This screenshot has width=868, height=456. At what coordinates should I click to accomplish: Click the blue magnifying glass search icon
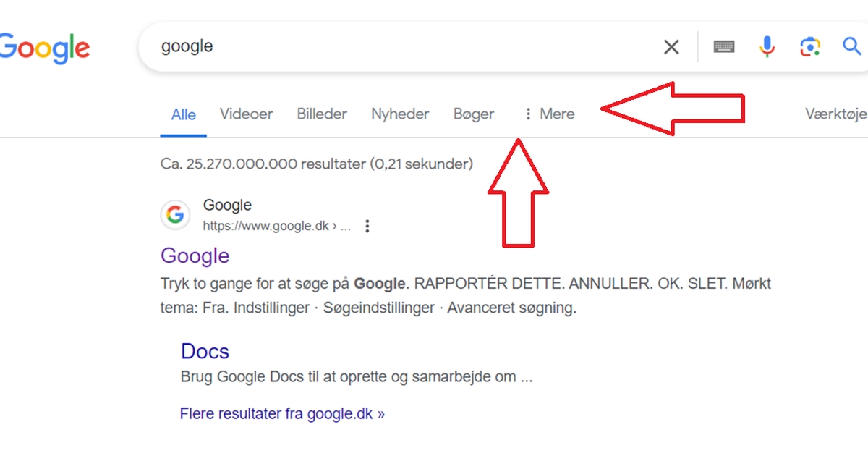tap(852, 46)
